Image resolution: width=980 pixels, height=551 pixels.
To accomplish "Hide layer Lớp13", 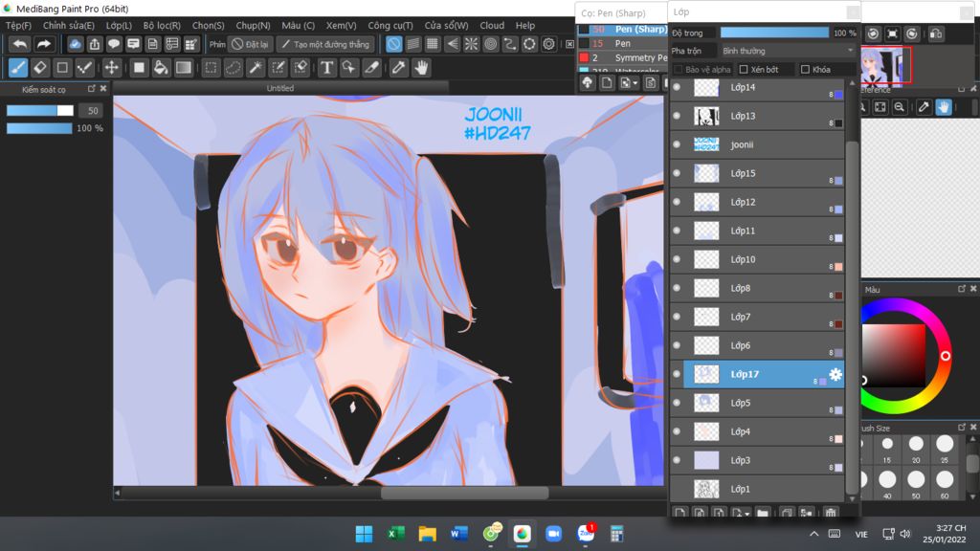I will (677, 116).
